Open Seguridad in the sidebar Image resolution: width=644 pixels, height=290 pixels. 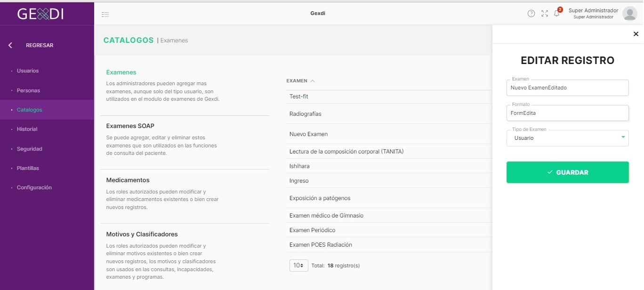[29, 149]
